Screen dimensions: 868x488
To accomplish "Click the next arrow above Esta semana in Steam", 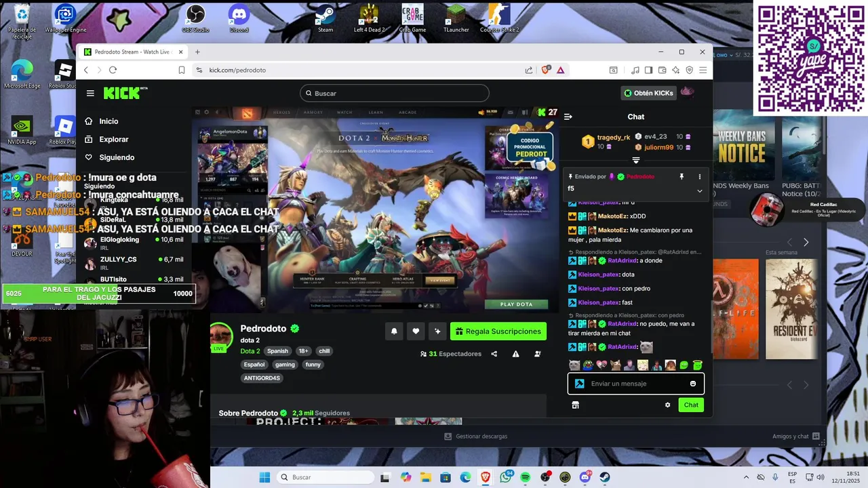I will tap(806, 242).
